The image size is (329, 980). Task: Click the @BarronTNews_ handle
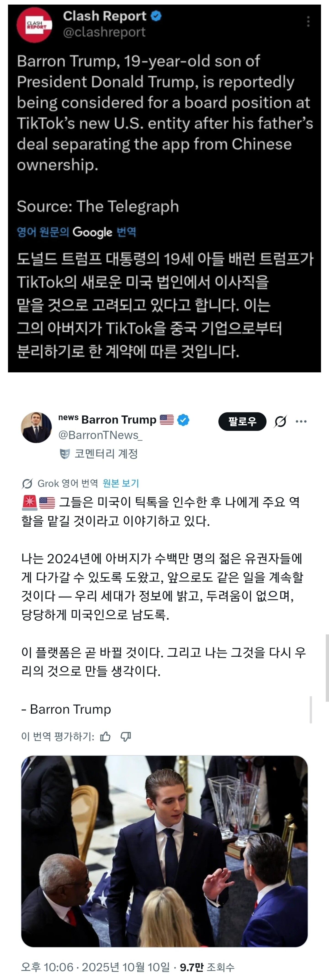click(x=100, y=435)
